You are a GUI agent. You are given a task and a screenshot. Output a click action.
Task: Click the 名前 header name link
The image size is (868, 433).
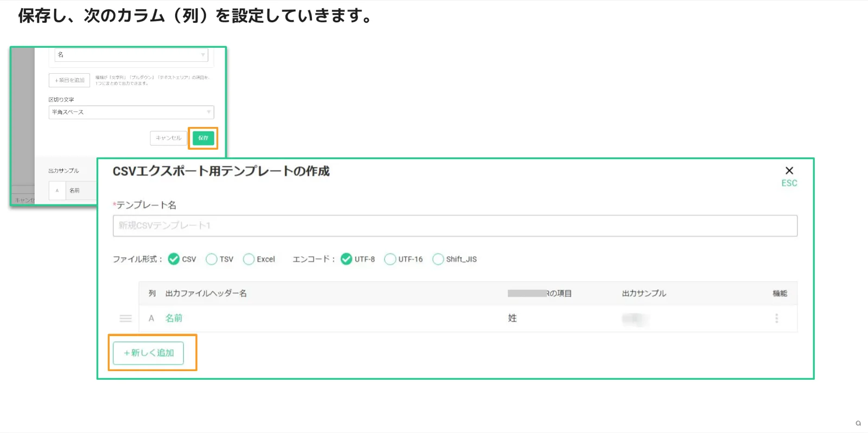click(x=174, y=319)
